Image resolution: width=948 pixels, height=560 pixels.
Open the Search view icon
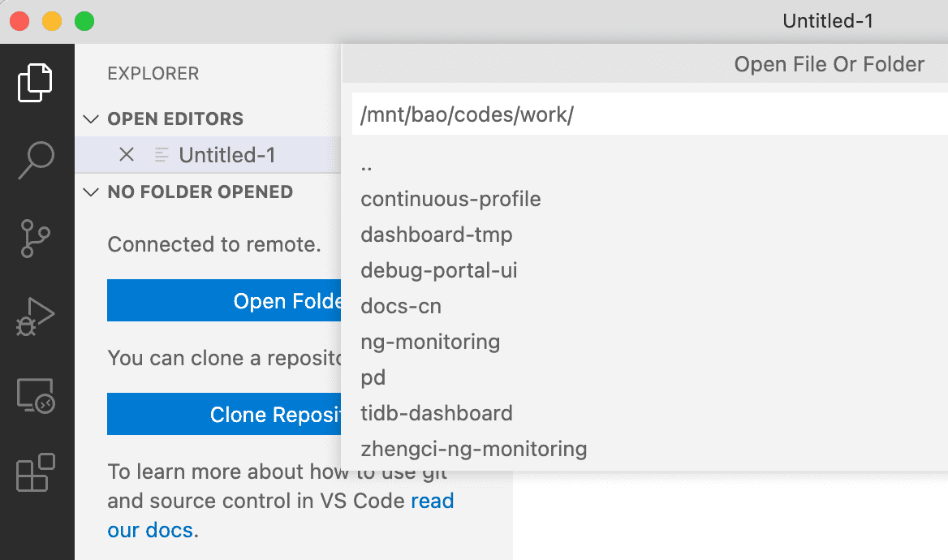pos(36,160)
